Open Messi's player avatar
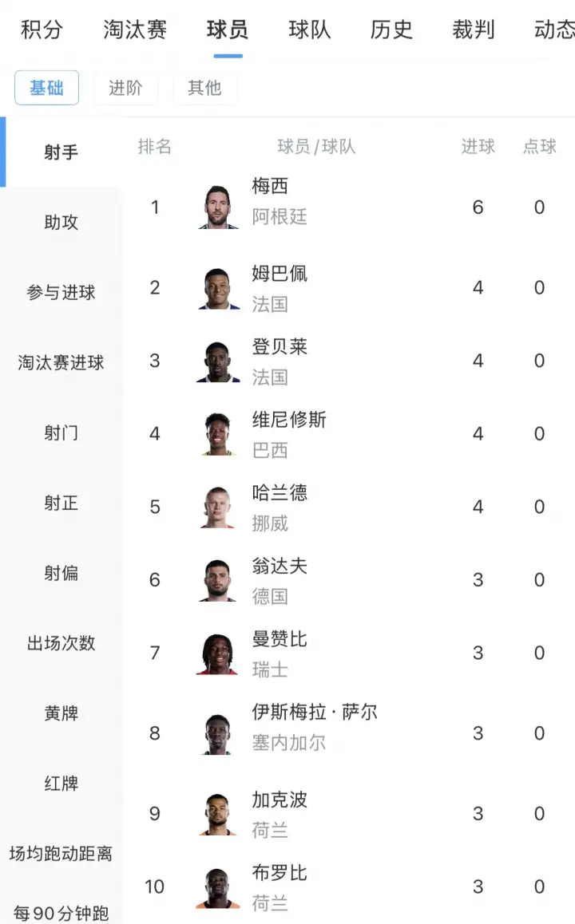The image size is (575, 924). pyautogui.click(x=218, y=207)
